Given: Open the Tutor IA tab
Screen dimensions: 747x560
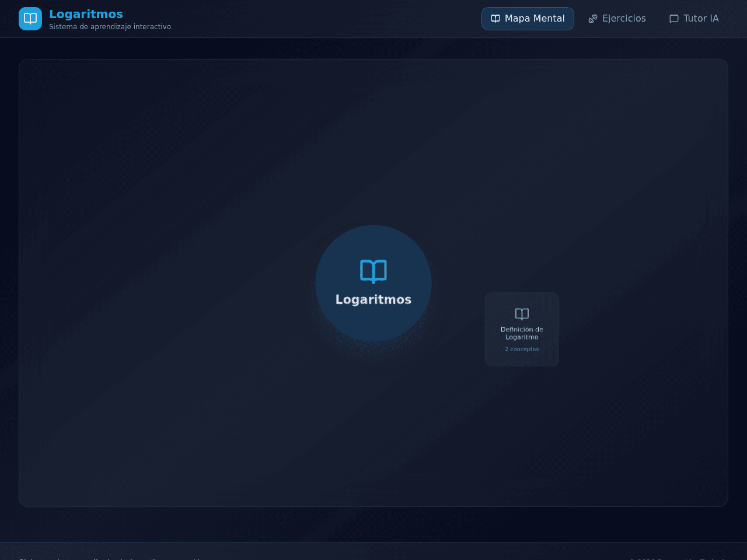Looking at the screenshot, I should pyautogui.click(x=694, y=19).
